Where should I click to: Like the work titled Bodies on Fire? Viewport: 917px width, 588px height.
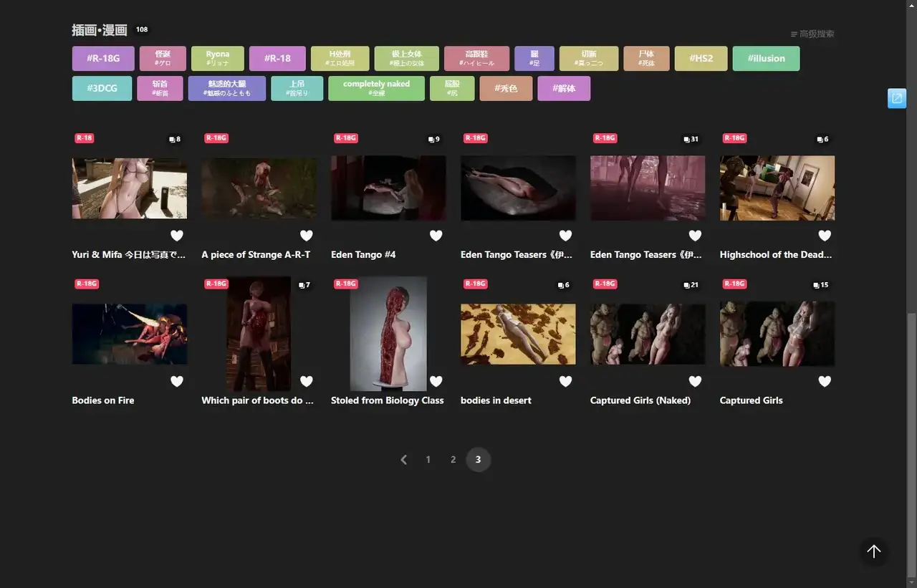tap(177, 382)
